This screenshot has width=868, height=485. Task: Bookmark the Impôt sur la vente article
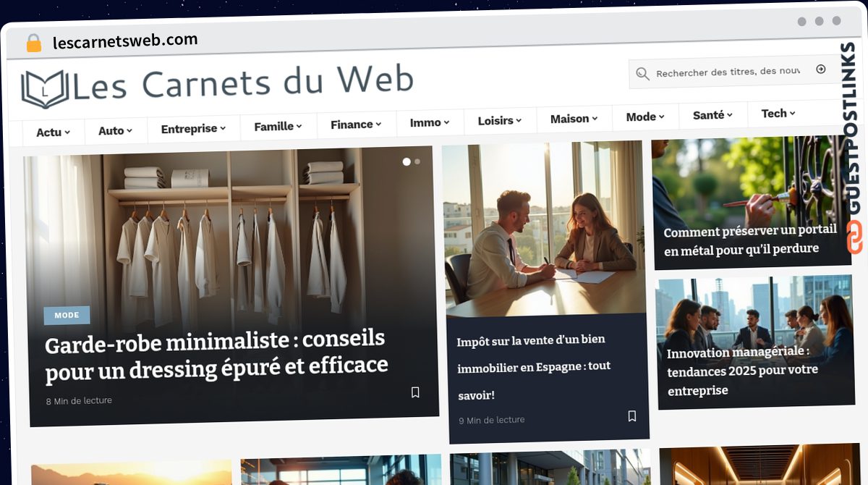[631, 416]
